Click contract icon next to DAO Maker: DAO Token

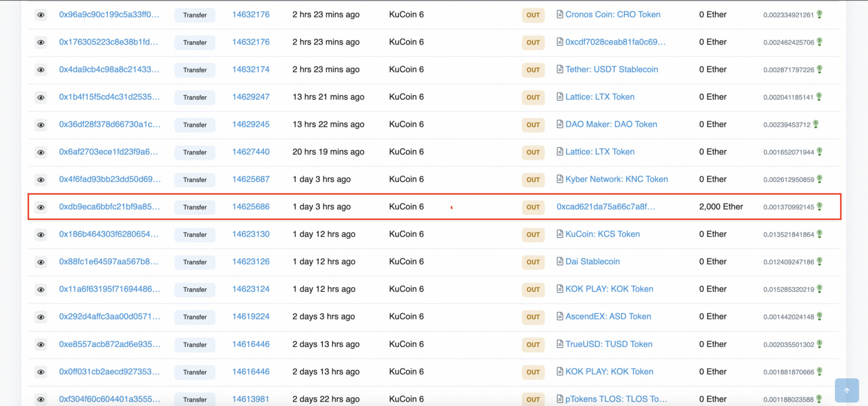coord(560,124)
